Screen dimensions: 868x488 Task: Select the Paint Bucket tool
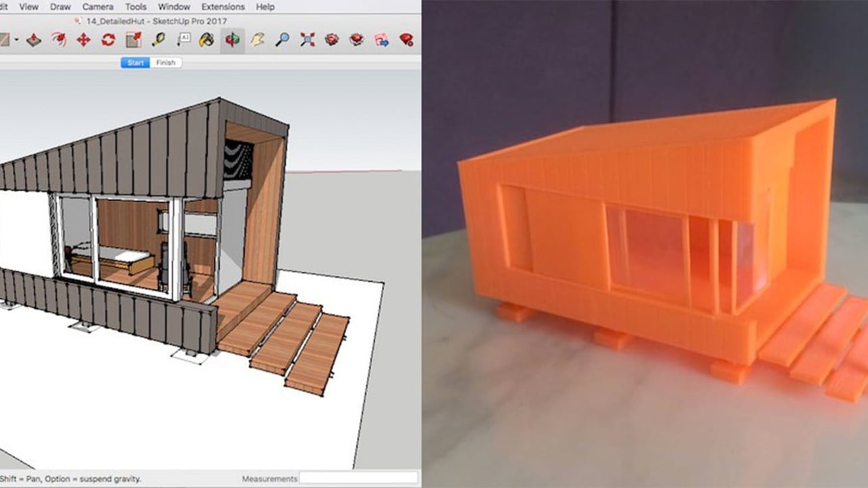[207, 40]
